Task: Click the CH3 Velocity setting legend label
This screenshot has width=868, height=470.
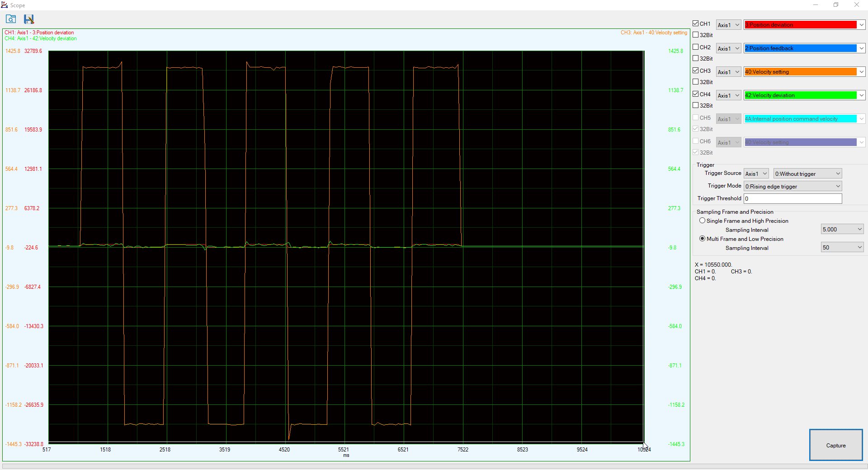Action: click(654, 33)
